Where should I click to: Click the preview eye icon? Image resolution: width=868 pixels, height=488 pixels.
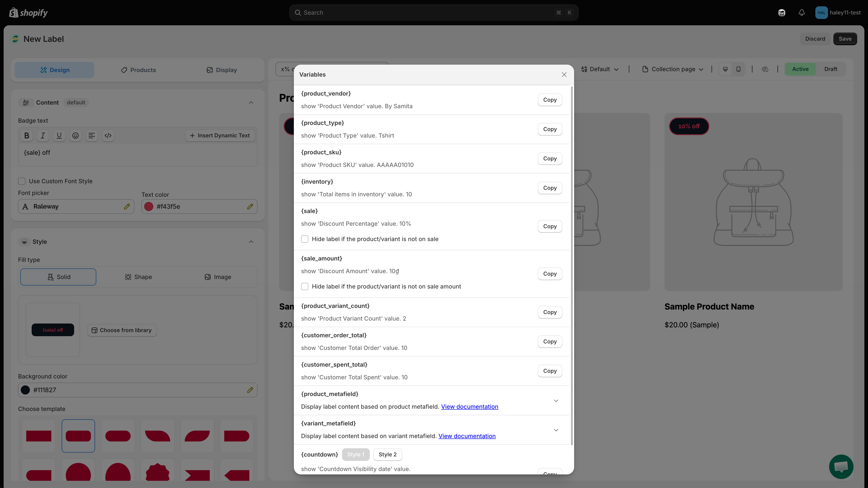pos(765,69)
